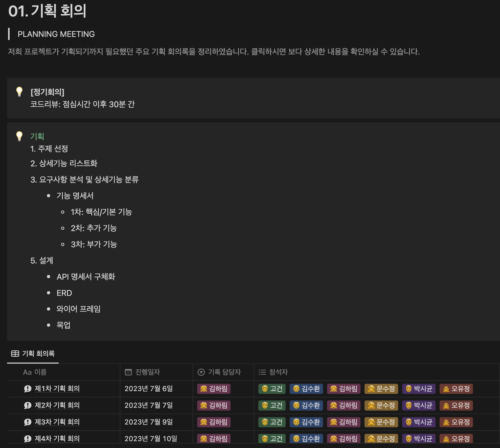Screen dimensions: 500x448
Task: Click 김하림 recorder tag in second row
Action: pos(214,406)
